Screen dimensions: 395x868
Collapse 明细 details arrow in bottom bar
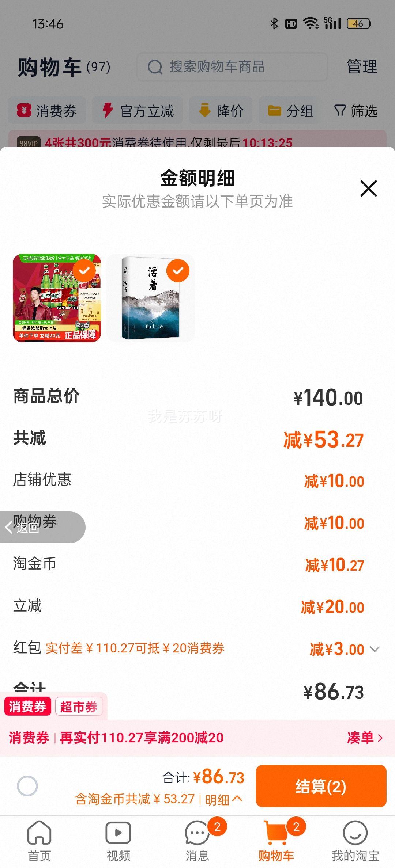[x=237, y=799]
